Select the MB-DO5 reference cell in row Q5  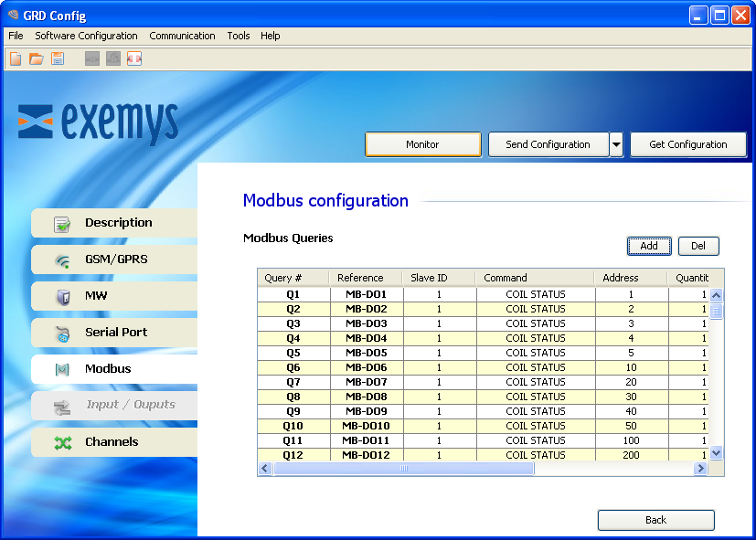366,353
